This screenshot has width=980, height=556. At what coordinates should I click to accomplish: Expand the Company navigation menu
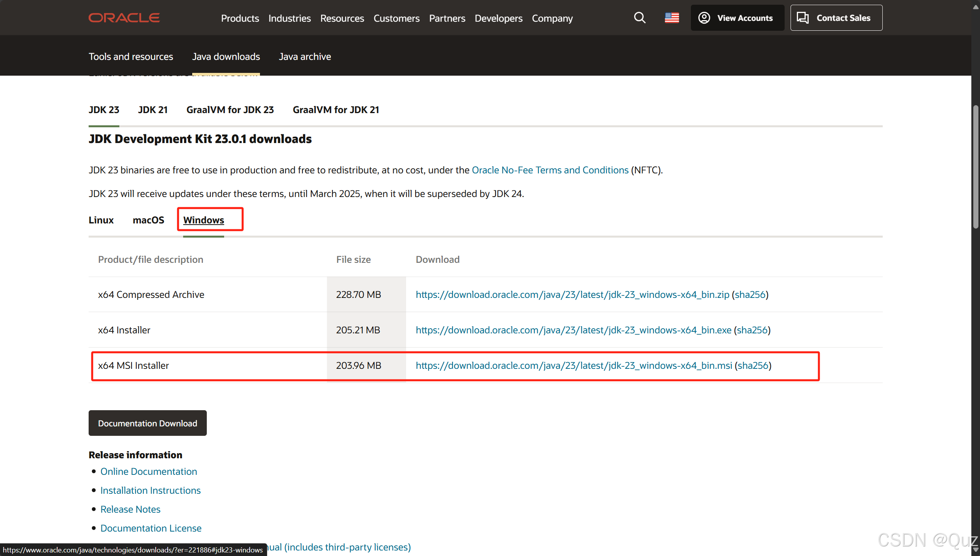(x=552, y=18)
